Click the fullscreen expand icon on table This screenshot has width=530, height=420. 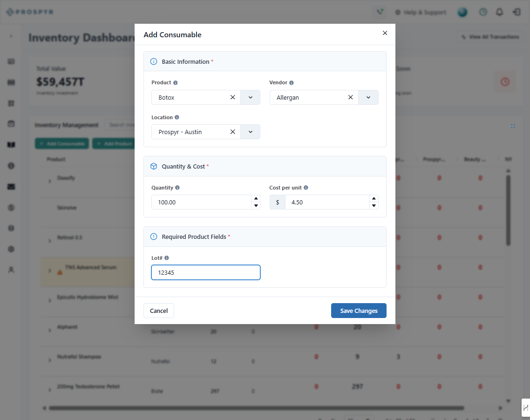click(513, 126)
